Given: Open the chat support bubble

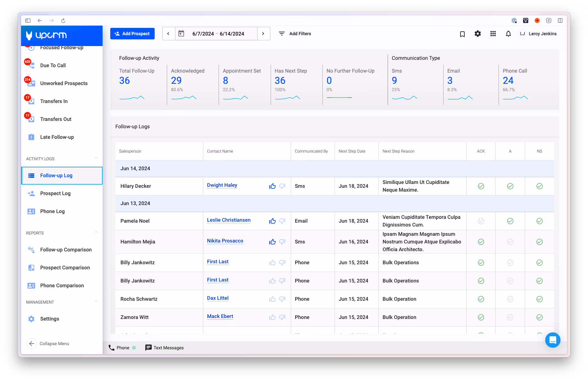Looking at the screenshot, I should point(553,340).
